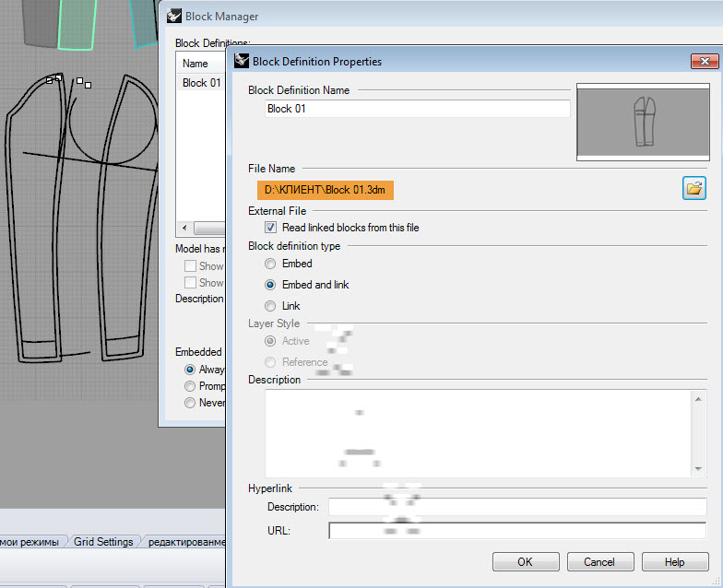Cancel the Block Definition Properties dialog

tap(599, 562)
